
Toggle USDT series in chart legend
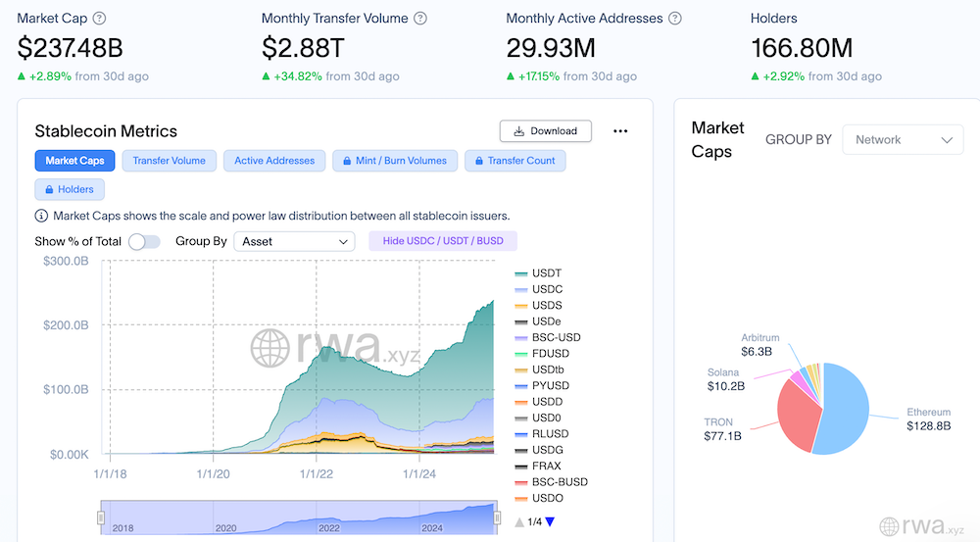pyautogui.click(x=546, y=273)
